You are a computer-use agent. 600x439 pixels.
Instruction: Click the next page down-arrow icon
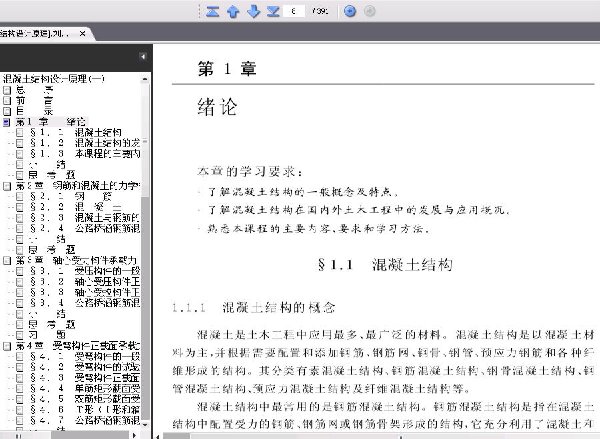coord(253,11)
